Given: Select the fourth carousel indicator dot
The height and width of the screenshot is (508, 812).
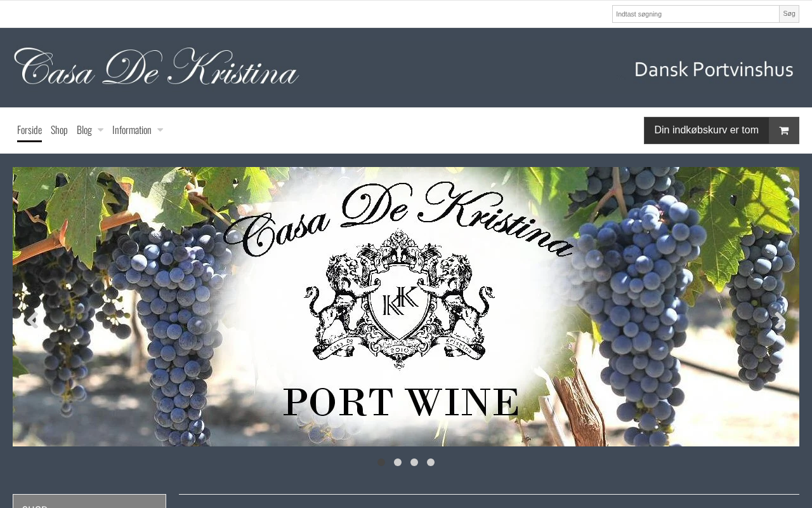Looking at the screenshot, I should [x=431, y=462].
